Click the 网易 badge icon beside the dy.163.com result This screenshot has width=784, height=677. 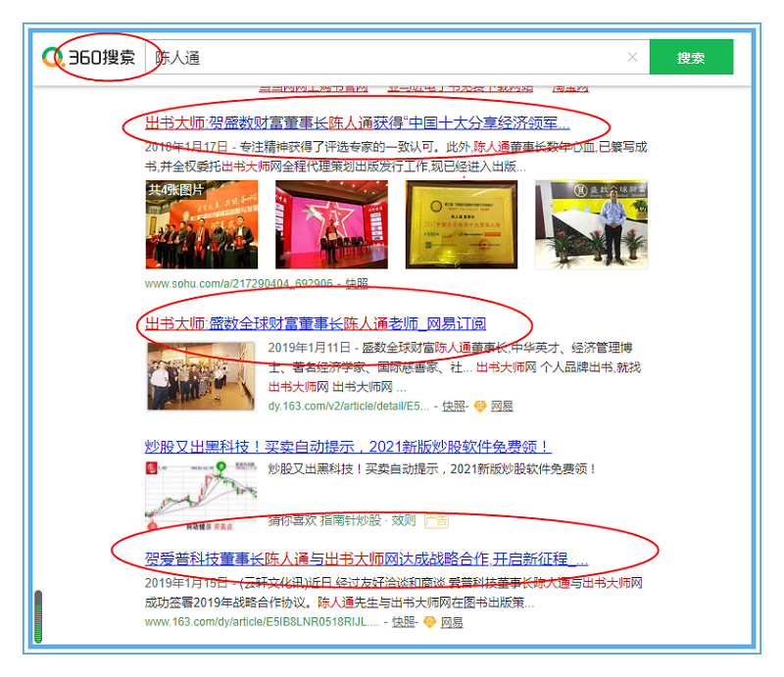click(x=480, y=406)
